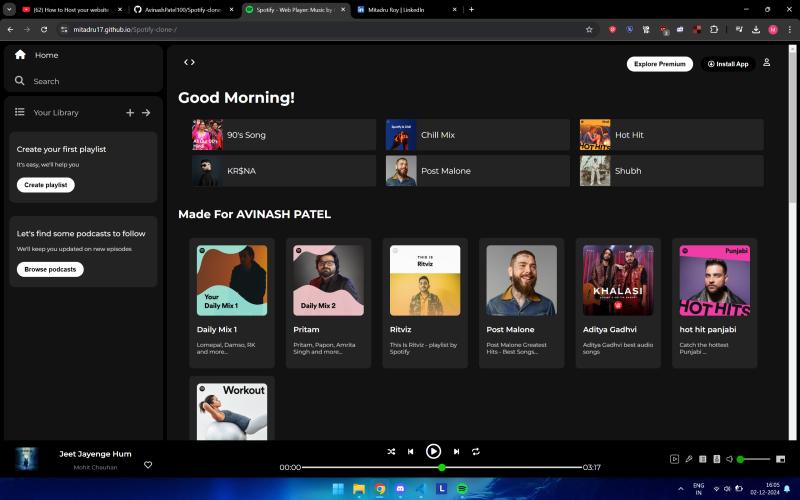Click the lyrics microphone icon

pyautogui.click(x=689, y=459)
